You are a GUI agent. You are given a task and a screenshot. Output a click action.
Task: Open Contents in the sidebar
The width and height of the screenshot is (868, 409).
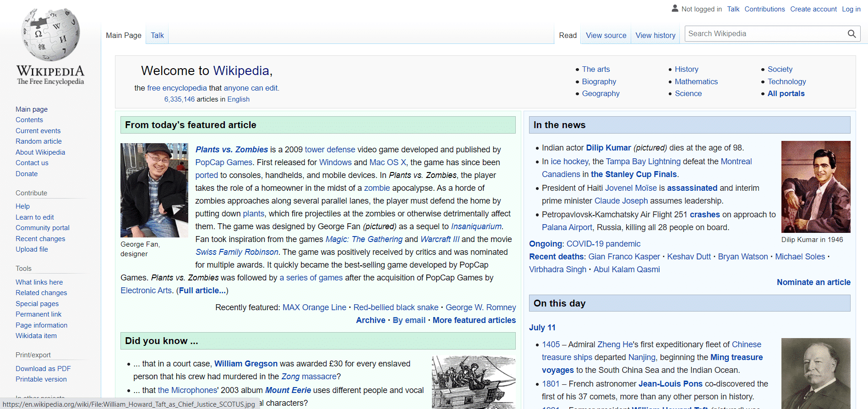coord(29,120)
